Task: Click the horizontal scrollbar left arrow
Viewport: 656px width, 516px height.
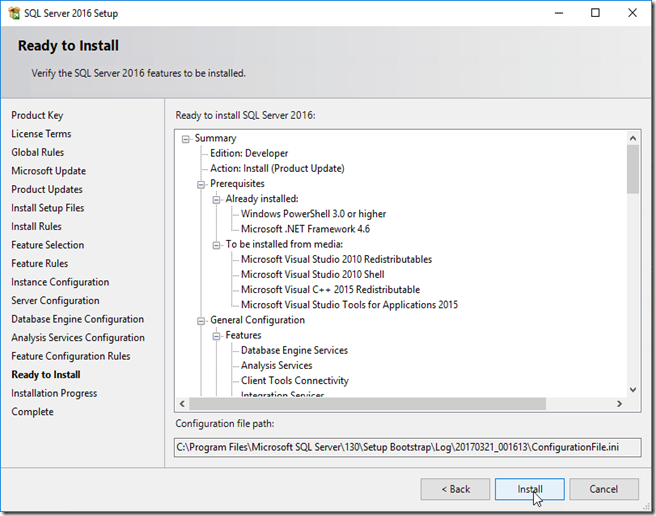Action: [182, 404]
